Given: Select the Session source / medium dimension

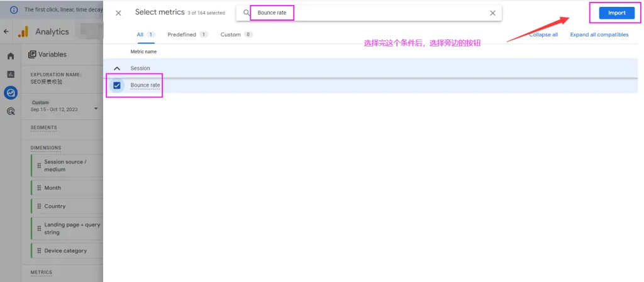Looking at the screenshot, I should [67, 166].
